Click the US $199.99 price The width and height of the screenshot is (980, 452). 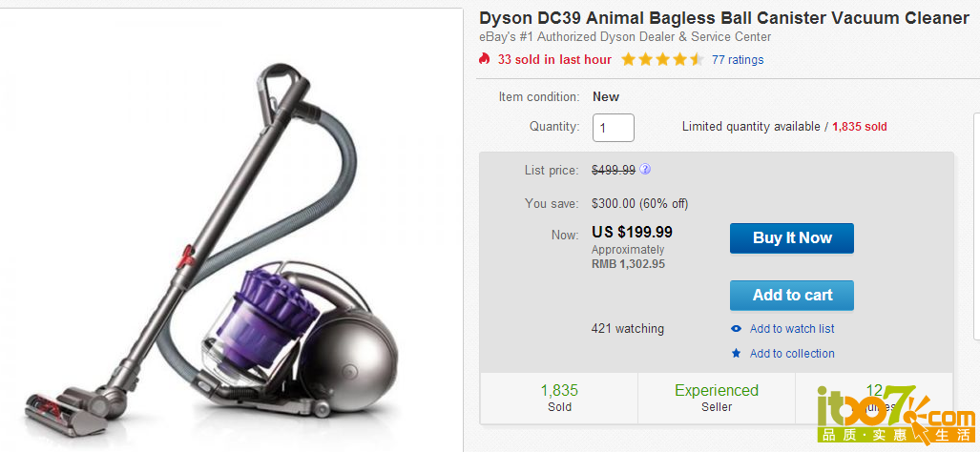point(632,233)
